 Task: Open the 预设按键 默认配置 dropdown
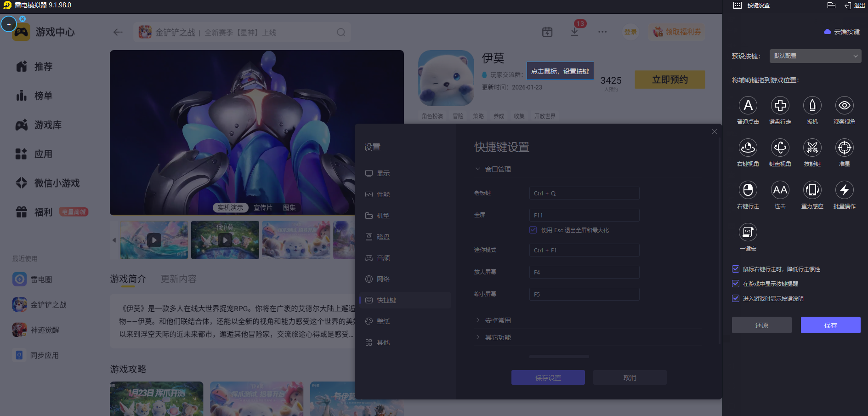815,56
